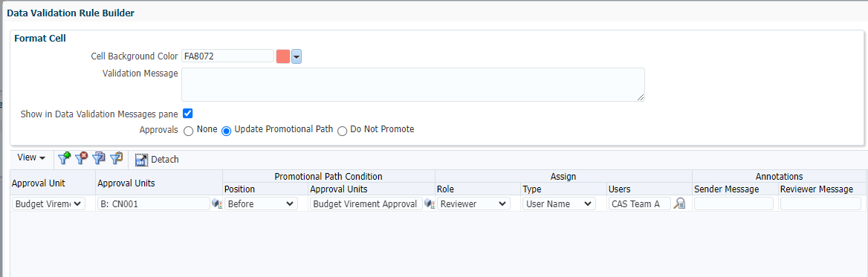The image size is (868, 277).
Task: Open the Type dropdown showing User Name
Action: pos(559,203)
